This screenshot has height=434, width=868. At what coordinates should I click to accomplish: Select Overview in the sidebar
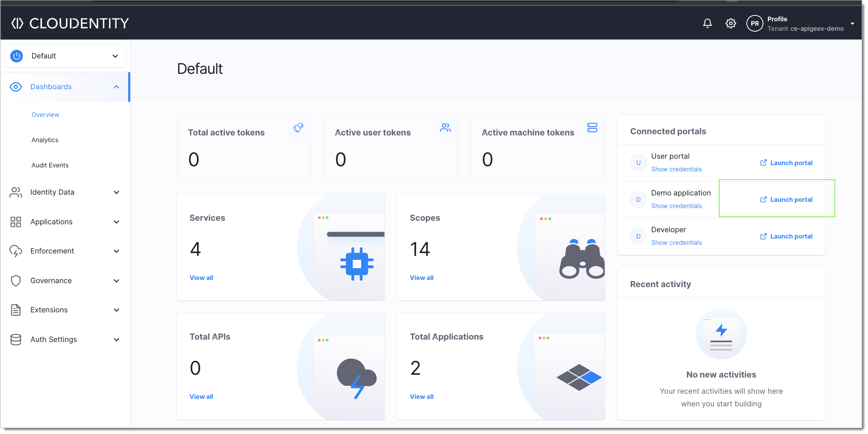coord(45,115)
